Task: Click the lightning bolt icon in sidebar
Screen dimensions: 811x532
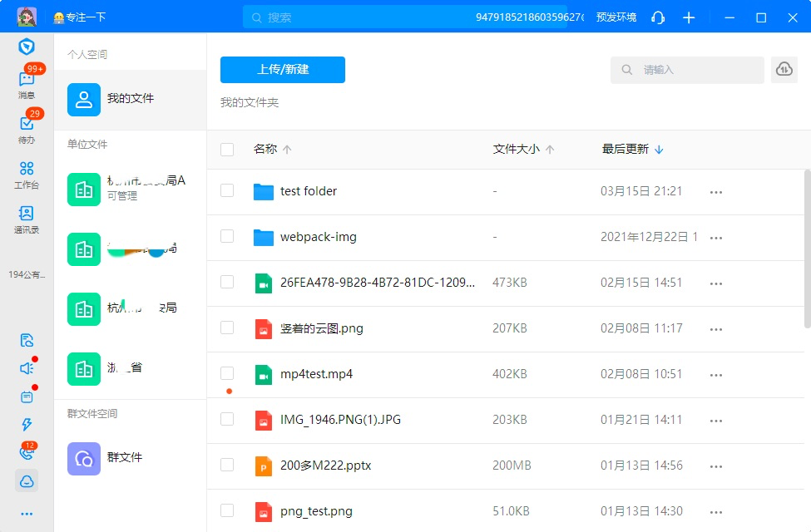Action: pos(27,425)
